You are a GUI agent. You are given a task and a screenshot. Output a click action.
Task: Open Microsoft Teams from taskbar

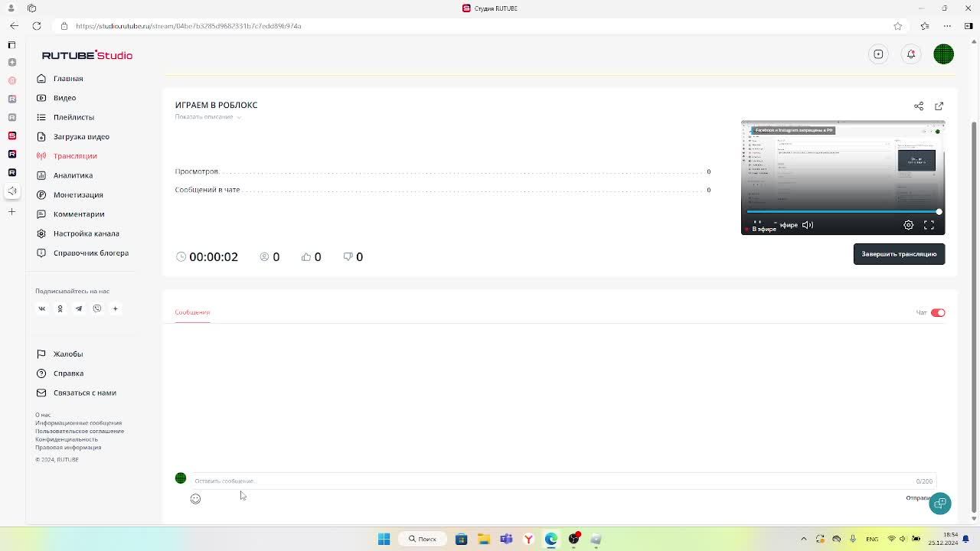[x=506, y=539]
